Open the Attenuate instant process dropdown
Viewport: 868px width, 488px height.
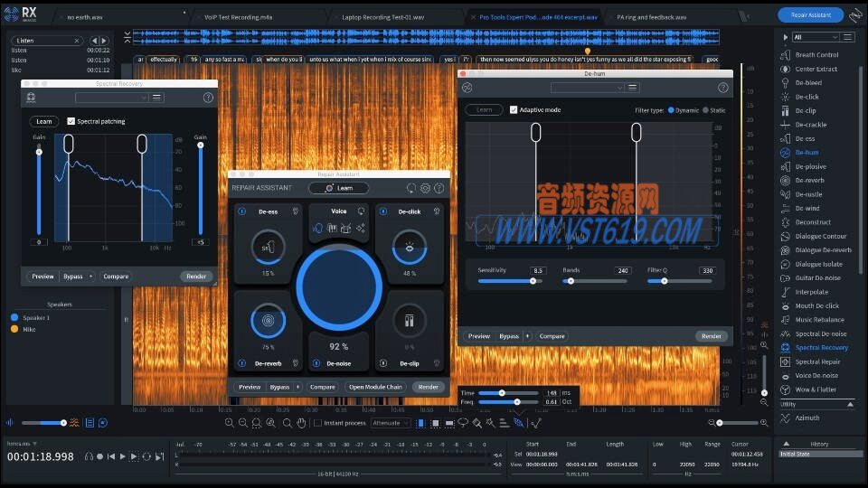click(x=391, y=423)
